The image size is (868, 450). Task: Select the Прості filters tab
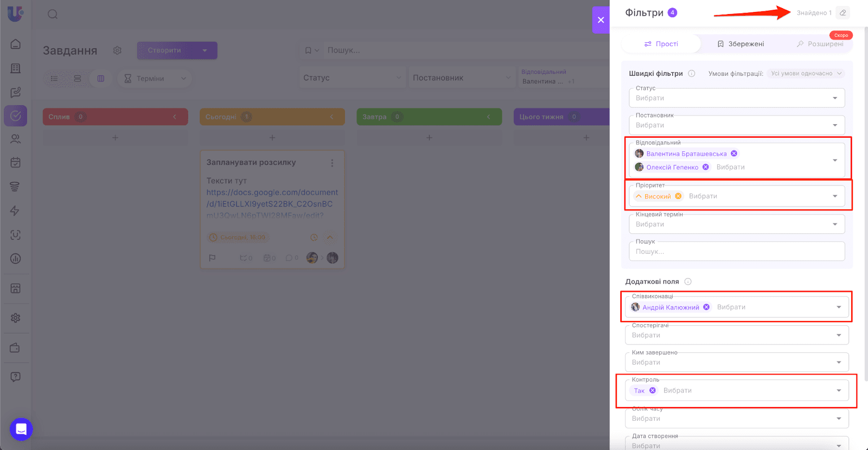tap(661, 44)
